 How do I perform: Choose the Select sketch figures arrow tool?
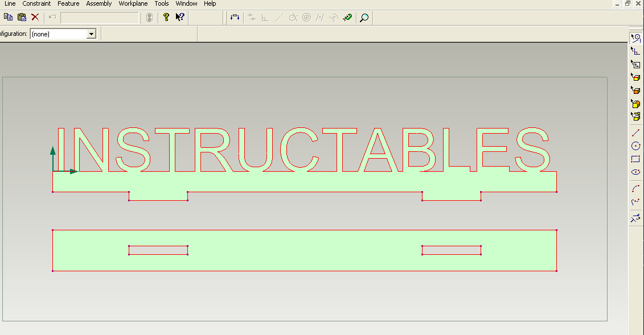tap(636, 38)
